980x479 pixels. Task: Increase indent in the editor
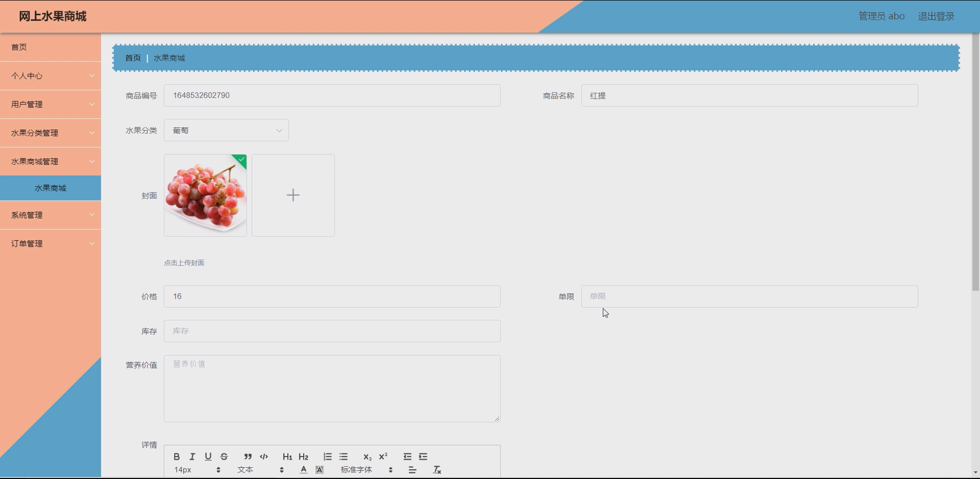pyautogui.click(x=423, y=456)
